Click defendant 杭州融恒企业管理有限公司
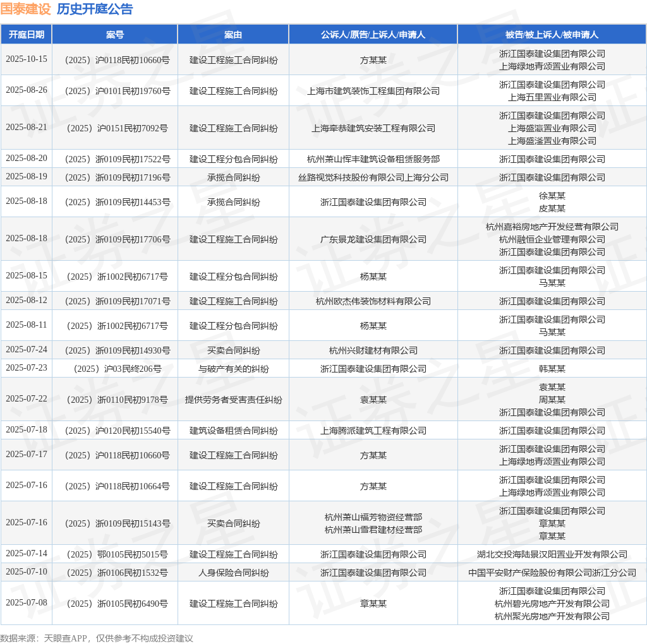Viewport: 647px width, 644px height. point(552,239)
